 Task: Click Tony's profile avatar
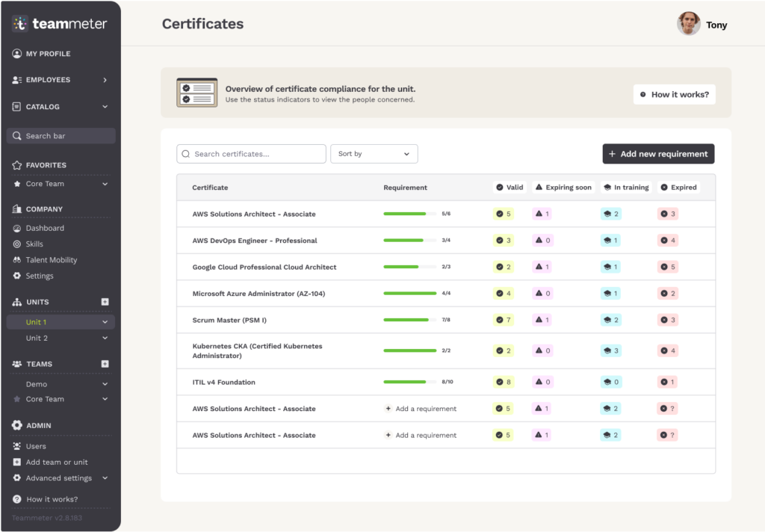(x=688, y=24)
